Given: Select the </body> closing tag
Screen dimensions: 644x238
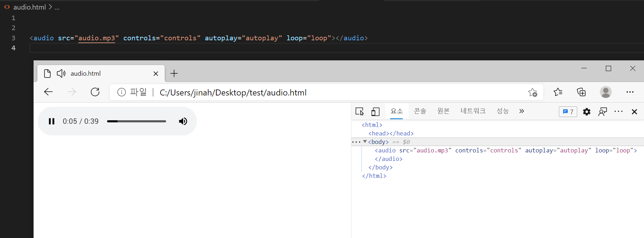Looking at the screenshot, I should click(x=380, y=167).
